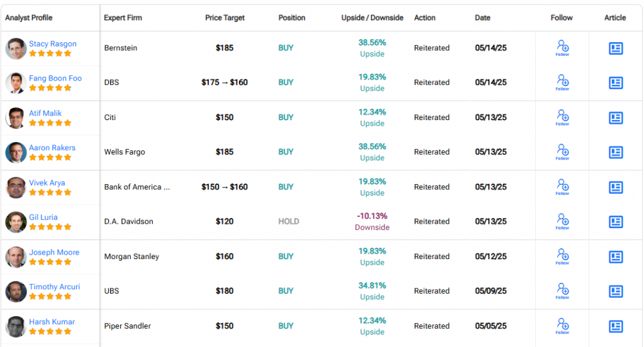The width and height of the screenshot is (644, 347).
Task: Click the 34.81% Upside value
Action: 372,291
